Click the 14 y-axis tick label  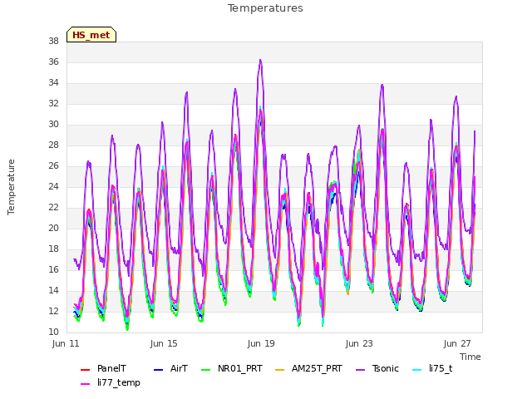(x=53, y=290)
